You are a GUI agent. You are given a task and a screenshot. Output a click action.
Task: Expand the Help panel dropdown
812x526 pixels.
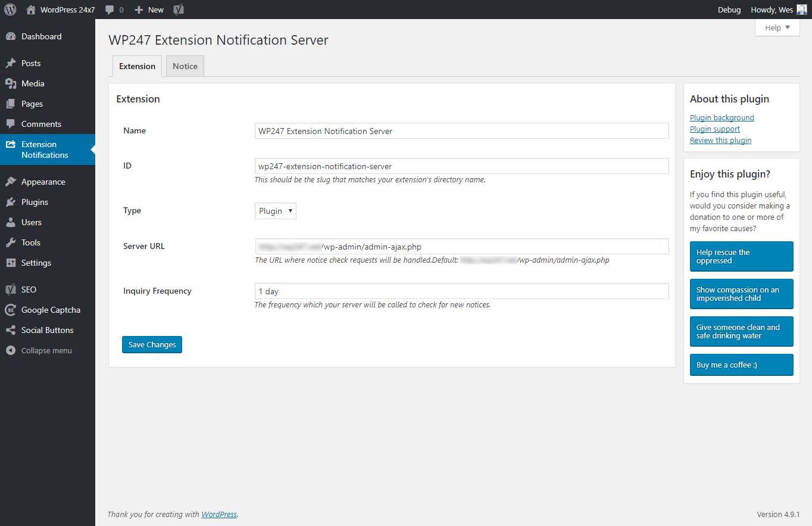pos(777,27)
